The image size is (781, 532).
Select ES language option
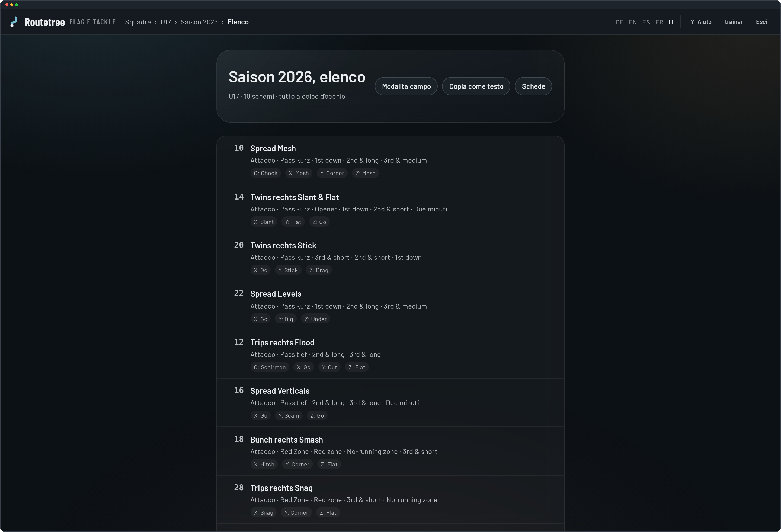click(x=646, y=22)
